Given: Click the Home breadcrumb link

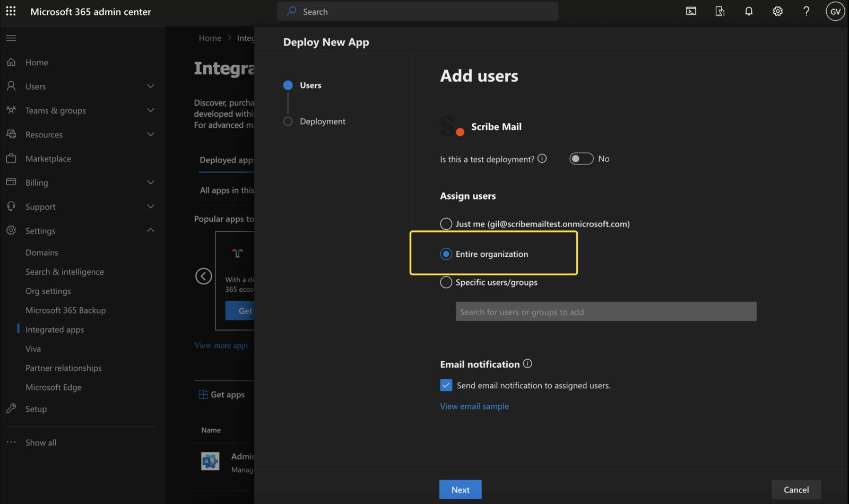Looking at the screenshot, I should tap(210, 38).
